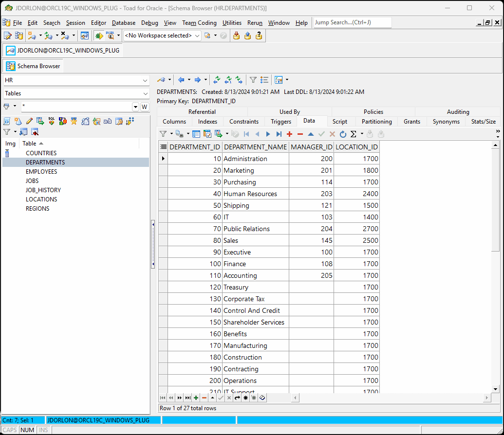Open the dropdown arrow beside the New Connection icon
Screen dimensions: 504x435
40,36
